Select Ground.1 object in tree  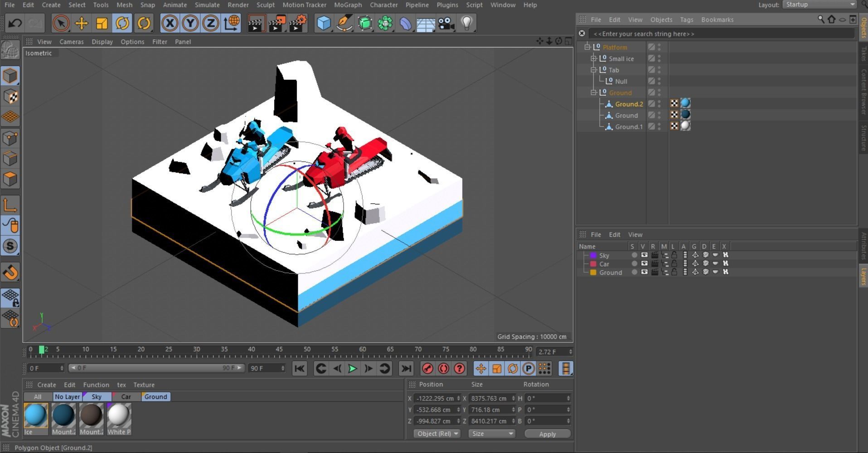click(629, 127)
